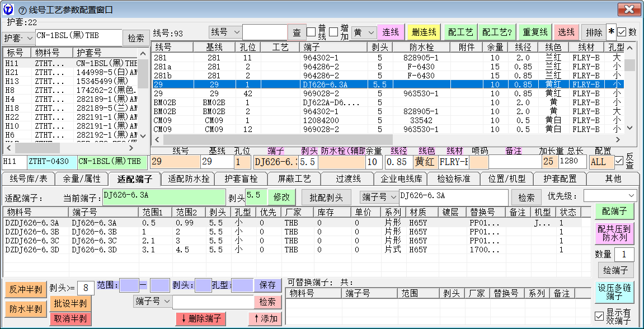Viewport: 644px width, 329px height.
Task: Enable the 增加 checkbox
Action: (x=333, y=32)
